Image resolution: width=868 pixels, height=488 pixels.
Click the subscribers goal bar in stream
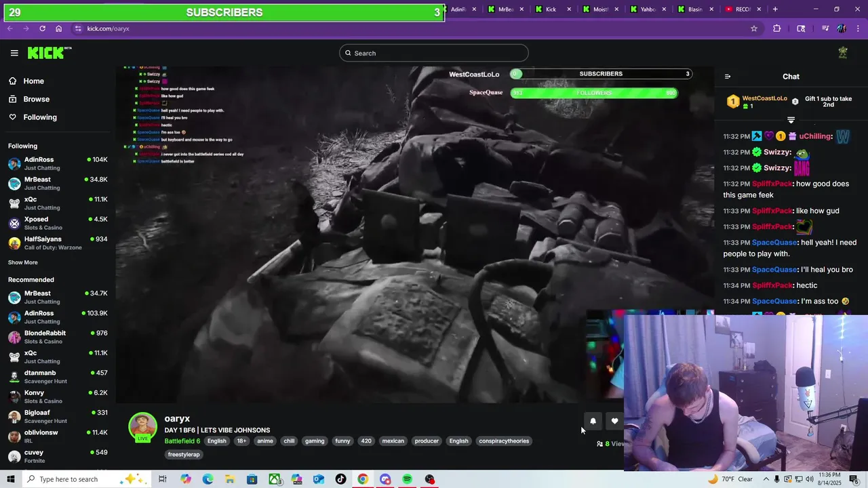coord(601,74)
